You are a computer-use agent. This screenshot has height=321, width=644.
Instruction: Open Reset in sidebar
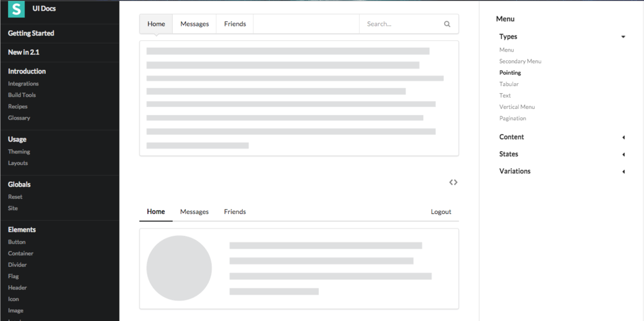click(15, 197)
